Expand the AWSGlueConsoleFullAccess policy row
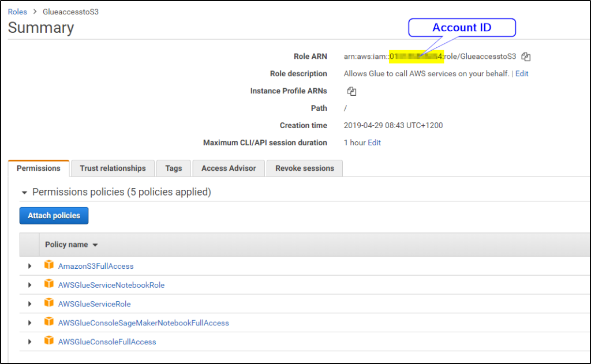This screenshot has width=591, height=364. 30,342
